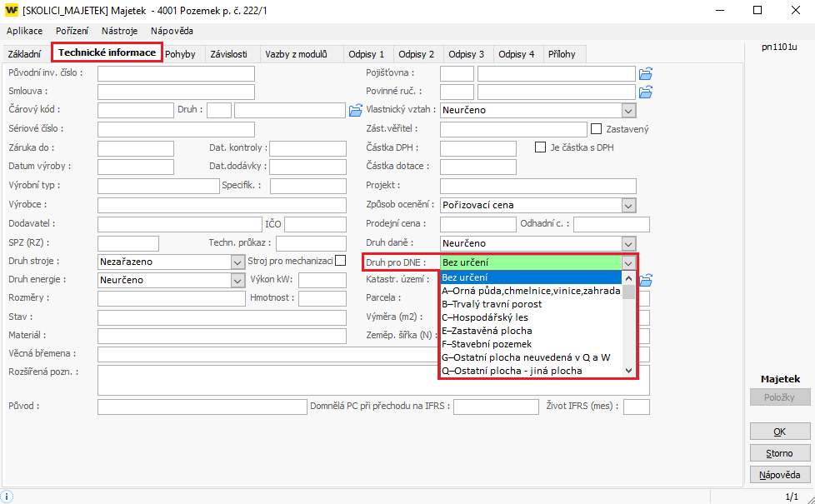Expand the Druh stroje dropdown
This screenshot has width=815, height=504.
click(237, 262)
